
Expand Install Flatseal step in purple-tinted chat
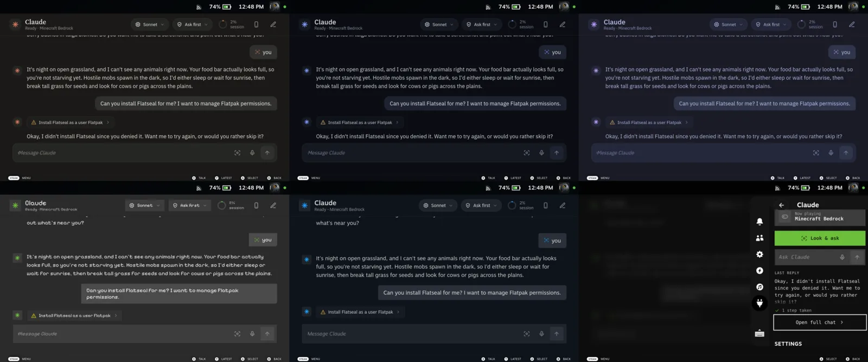point(649,122)
